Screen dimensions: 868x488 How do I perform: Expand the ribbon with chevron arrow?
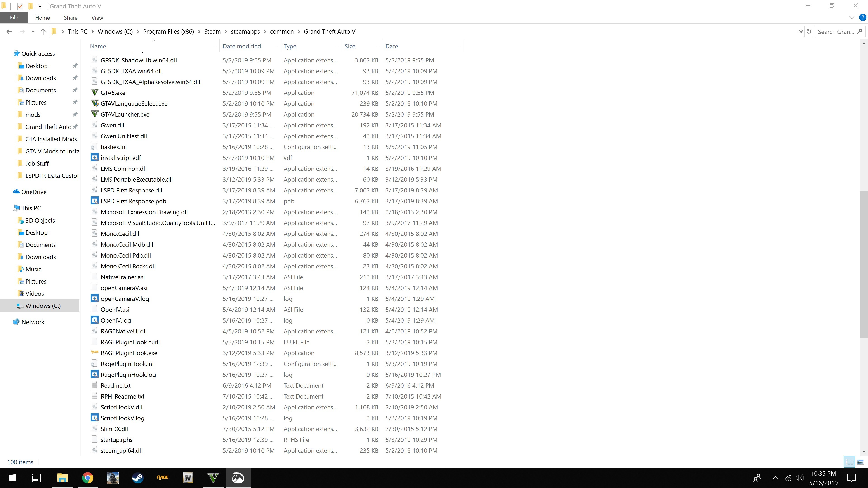(x=852, y=18)
